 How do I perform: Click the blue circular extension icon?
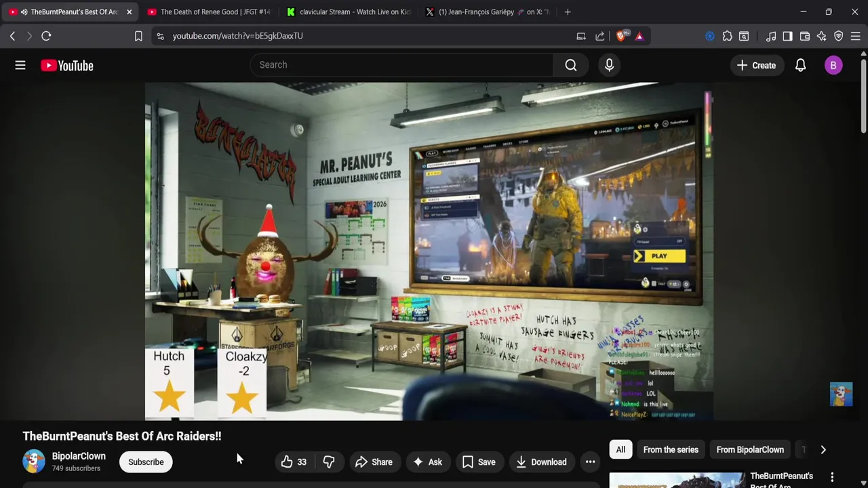pyautogui.click(x=710, y=36)
